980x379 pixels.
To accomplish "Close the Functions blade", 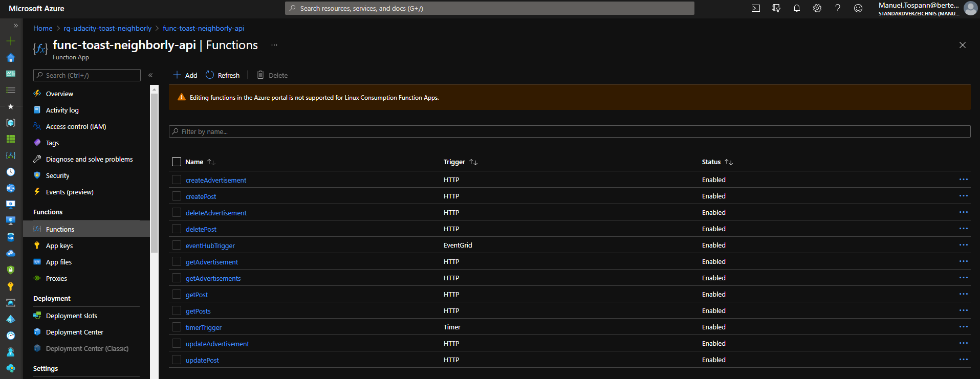I will click(x=963, y=45).
